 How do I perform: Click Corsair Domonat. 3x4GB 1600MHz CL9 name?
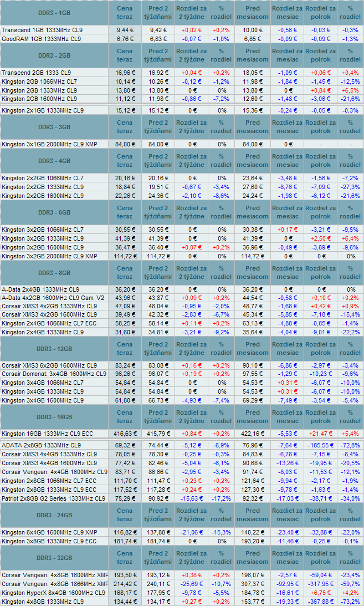(54, 374)
